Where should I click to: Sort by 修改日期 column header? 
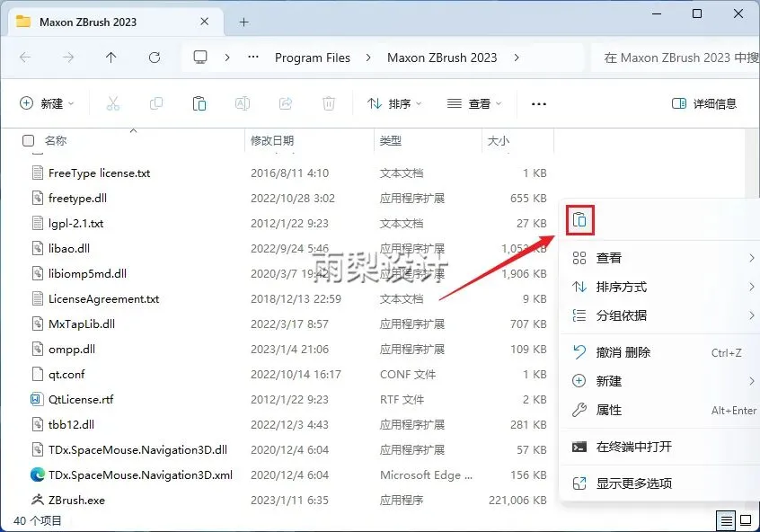(x=272, y=140)
